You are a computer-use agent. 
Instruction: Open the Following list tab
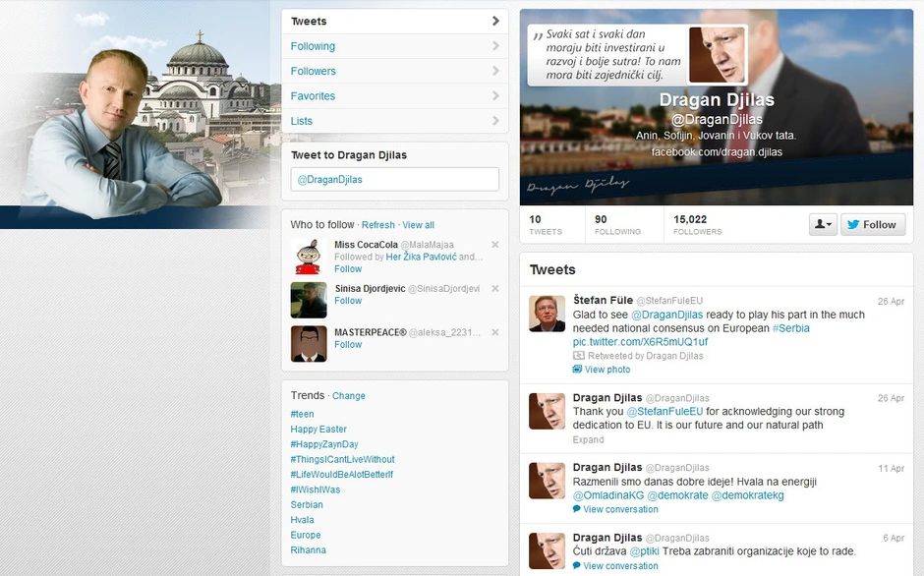coord(394,46)
